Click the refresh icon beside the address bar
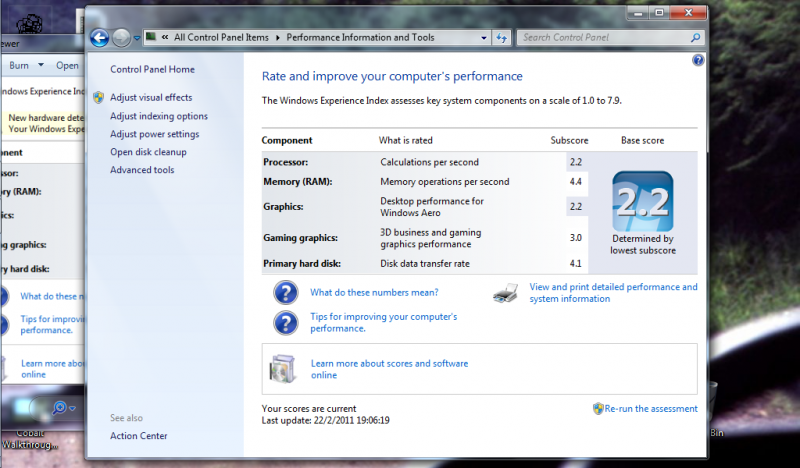Screen dimensions: 800x468 502,38
